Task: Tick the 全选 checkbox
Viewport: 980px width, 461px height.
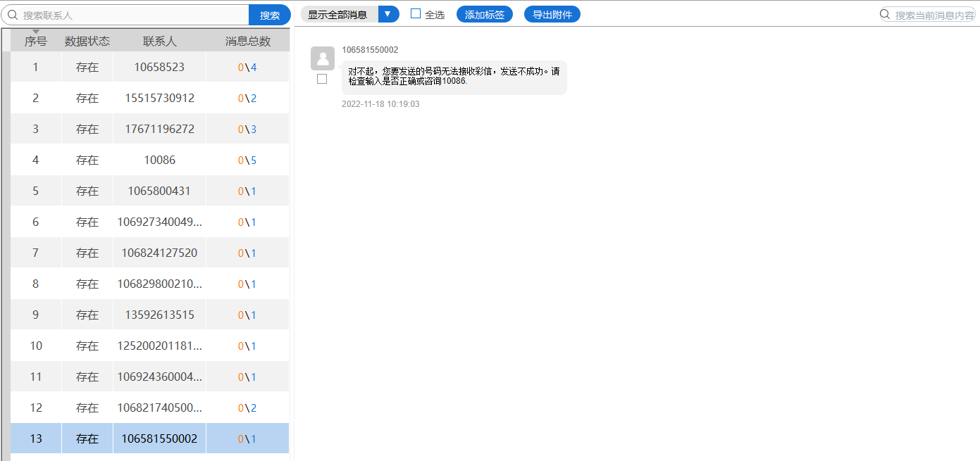Action: [416, 14]
